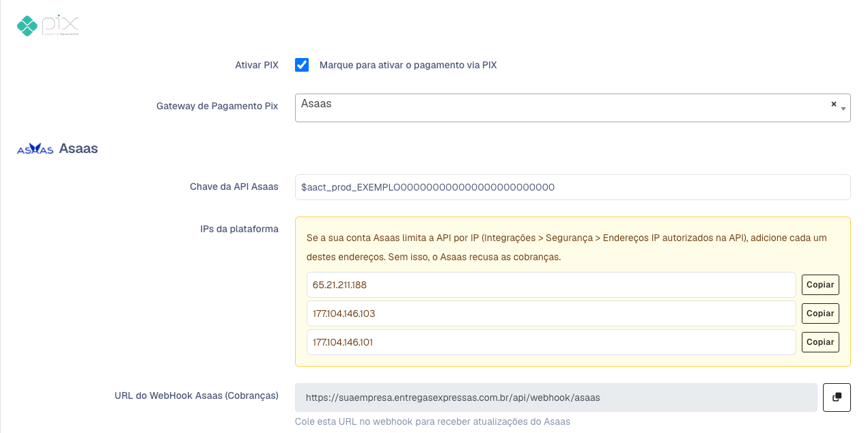Uncheck the Ativar PIX checkbox

302,65
